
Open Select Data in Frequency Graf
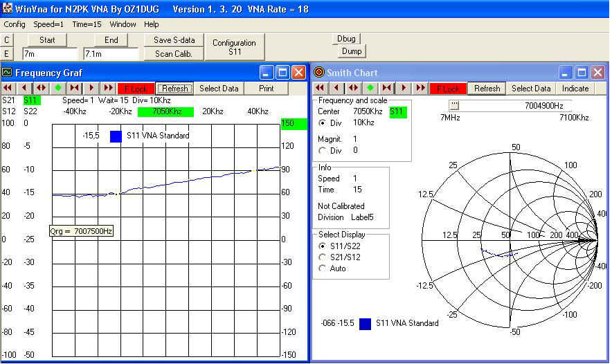click(x=219, y=89)
